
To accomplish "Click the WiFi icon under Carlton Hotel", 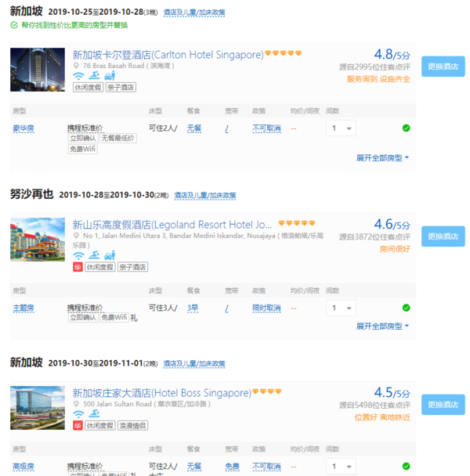I will tap(78, 76).
